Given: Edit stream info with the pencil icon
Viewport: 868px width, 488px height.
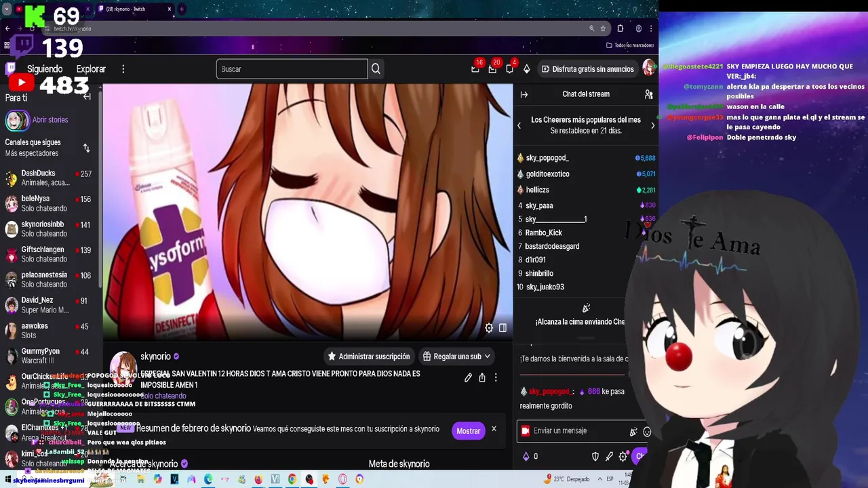Looking at the screenshot, I should click(468, 378).
